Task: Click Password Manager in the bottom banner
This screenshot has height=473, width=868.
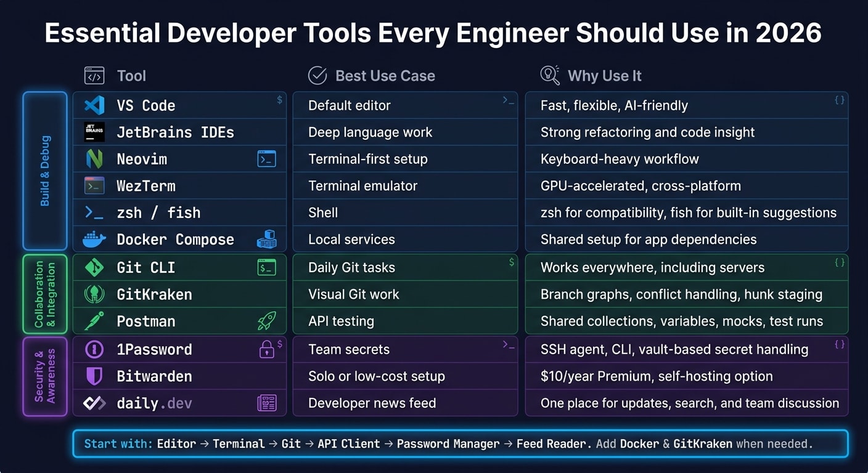Action: (x=448, y=443)
